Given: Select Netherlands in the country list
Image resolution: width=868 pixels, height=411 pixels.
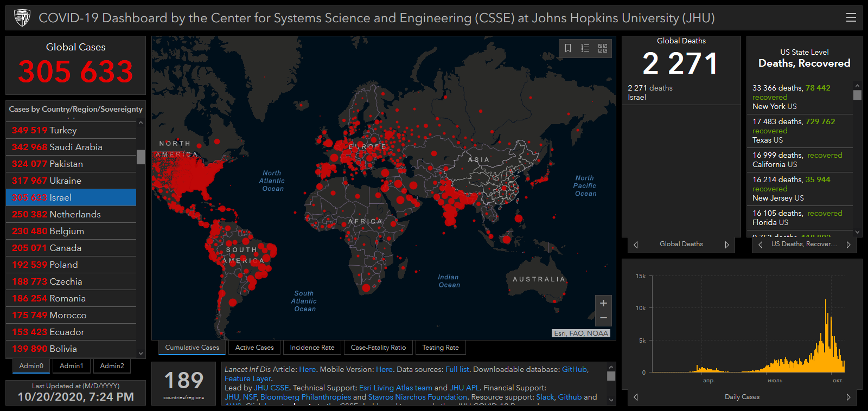Looking at the screenshot, I should pos(71,214).
